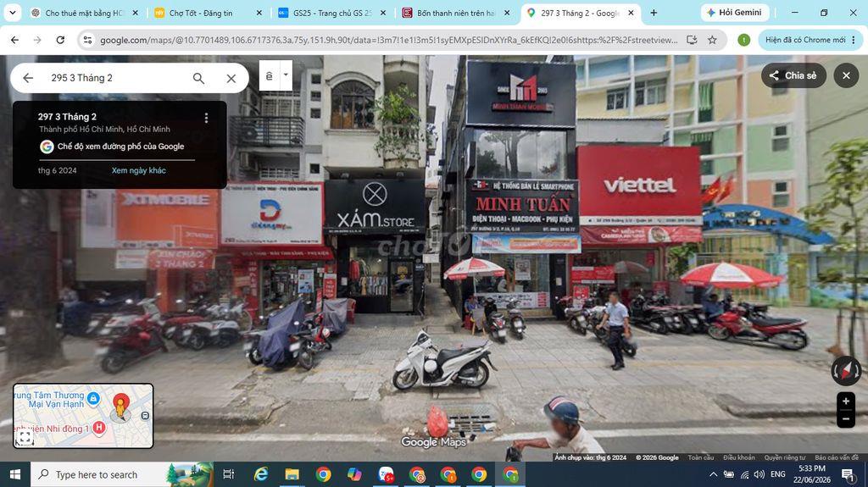Image resolution: width=868 pixels, height=487 pixels.
Task: Open the Chrome profile avatar
Action: pos(744,40)
